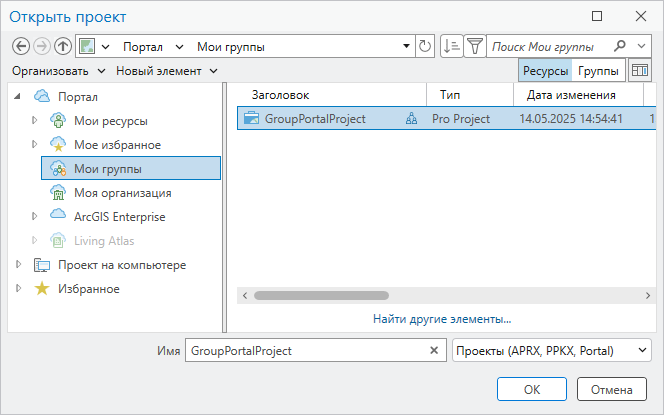Click the location icon in path bar
The height and width of the screenshot is (415, 664).
[87, 46]
